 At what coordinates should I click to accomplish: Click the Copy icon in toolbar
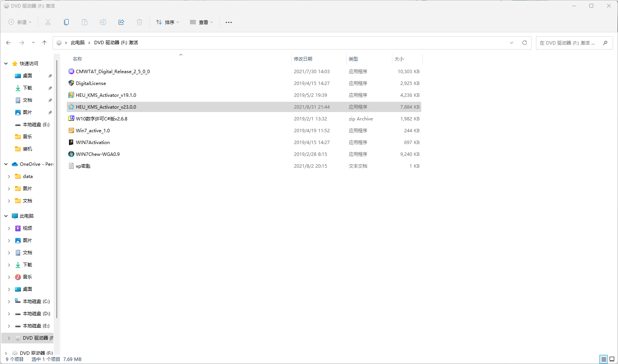click(x=66, y=22)
